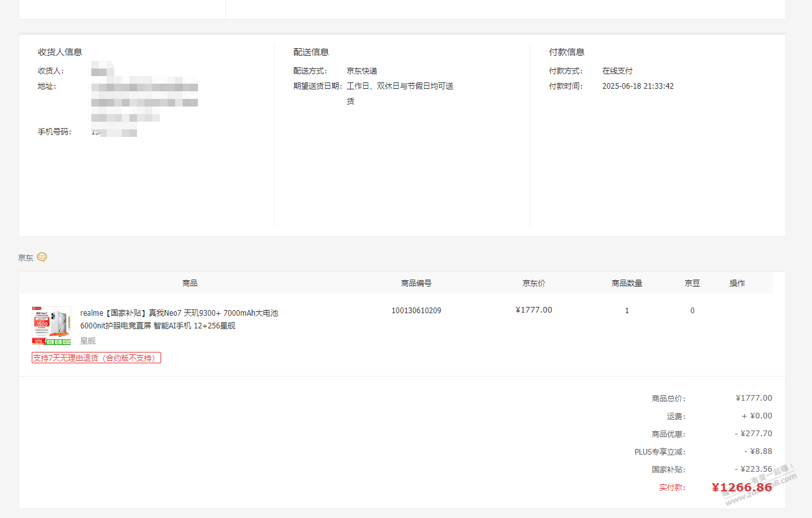This screenshot has width=812, height=518.
Task: Click the 实付款 label
Action: pos(672,488)
